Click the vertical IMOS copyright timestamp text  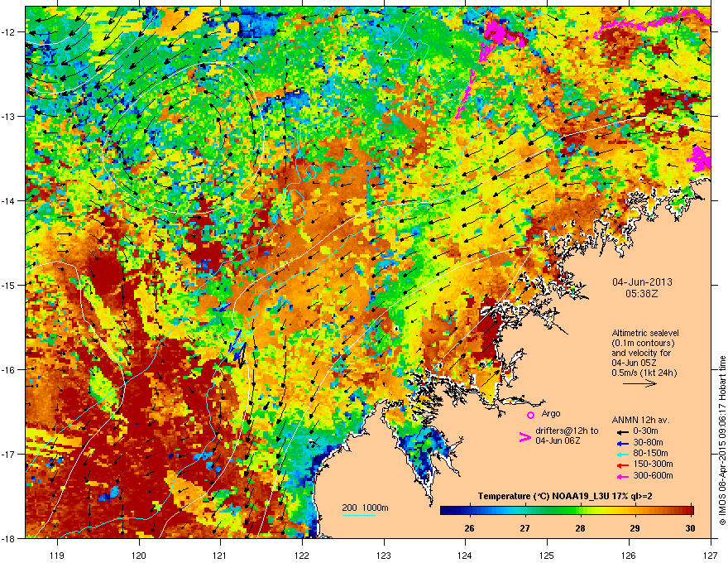coord(722,440)
